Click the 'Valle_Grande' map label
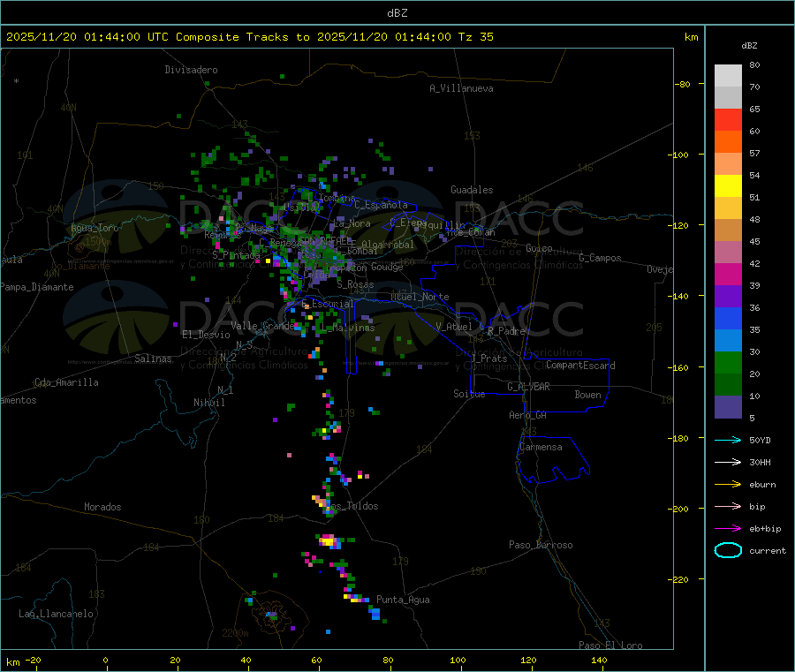 click(x=262, y=326)
